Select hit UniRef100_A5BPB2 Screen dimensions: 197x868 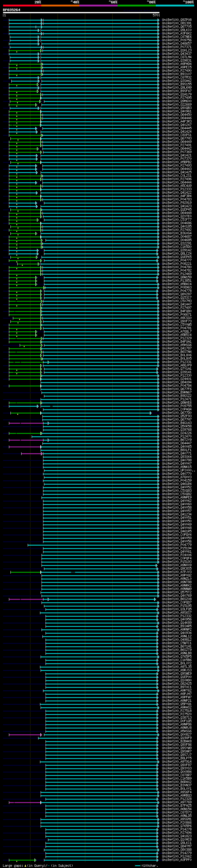tap(177, 162)
